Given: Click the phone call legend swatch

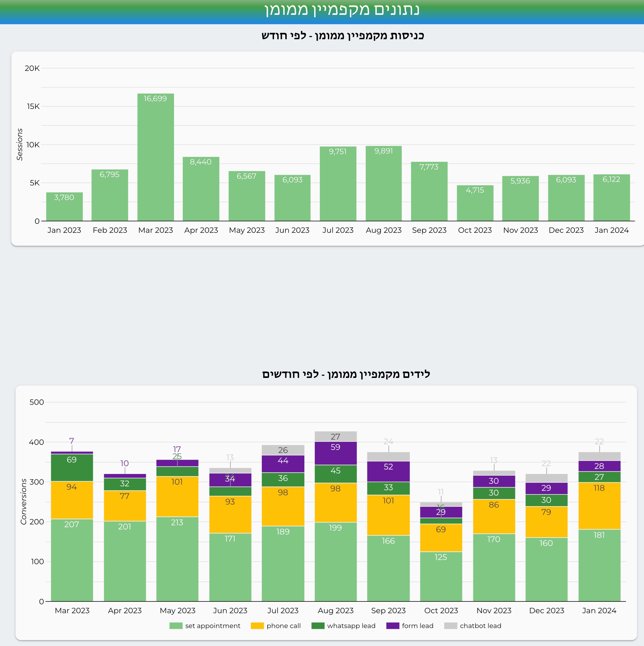Looking at the screenshot, I should click(x=257, y=626).
